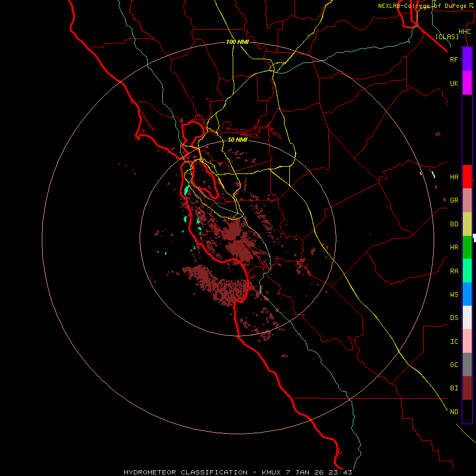Select the 'WS' legend label
Viewport: 476px width, 476px height.
point(454,294)
